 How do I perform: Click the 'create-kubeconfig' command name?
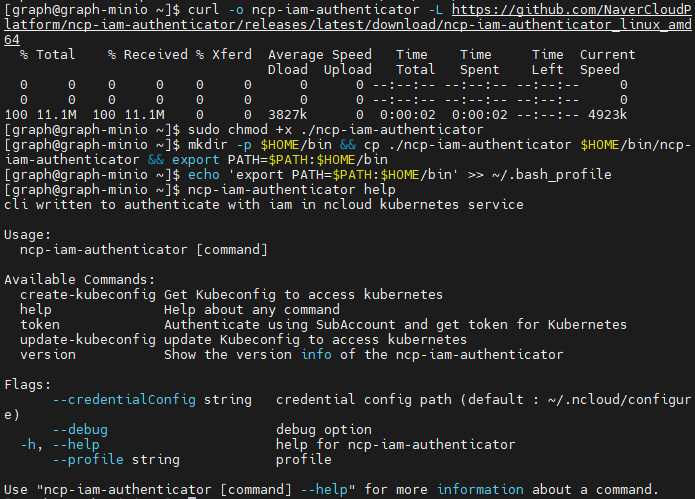88,295
